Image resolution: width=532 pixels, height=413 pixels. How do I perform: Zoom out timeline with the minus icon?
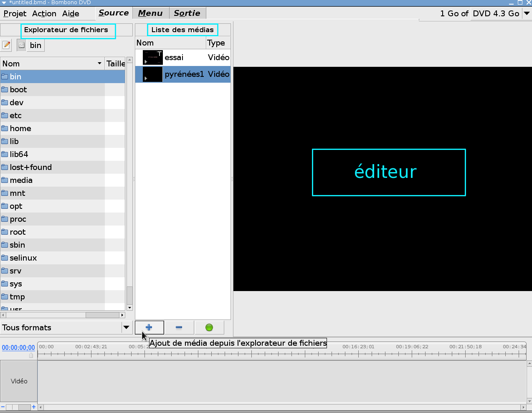point(3,407)
